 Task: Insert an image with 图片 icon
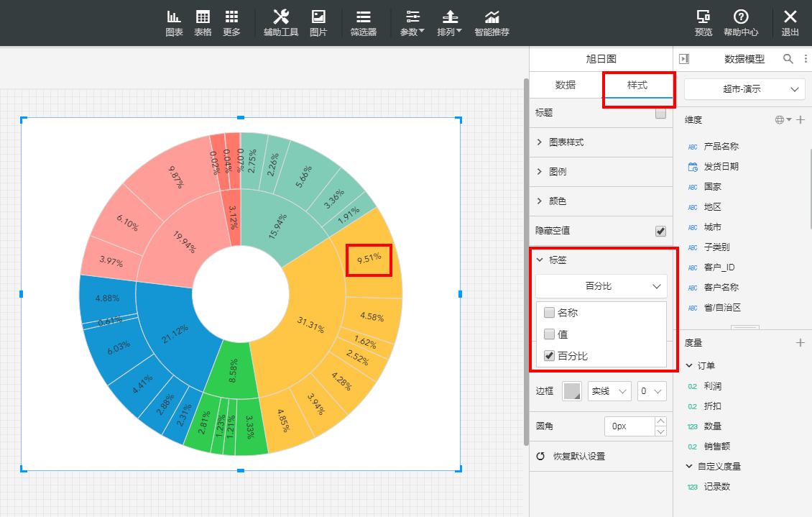tap(318, 23)
